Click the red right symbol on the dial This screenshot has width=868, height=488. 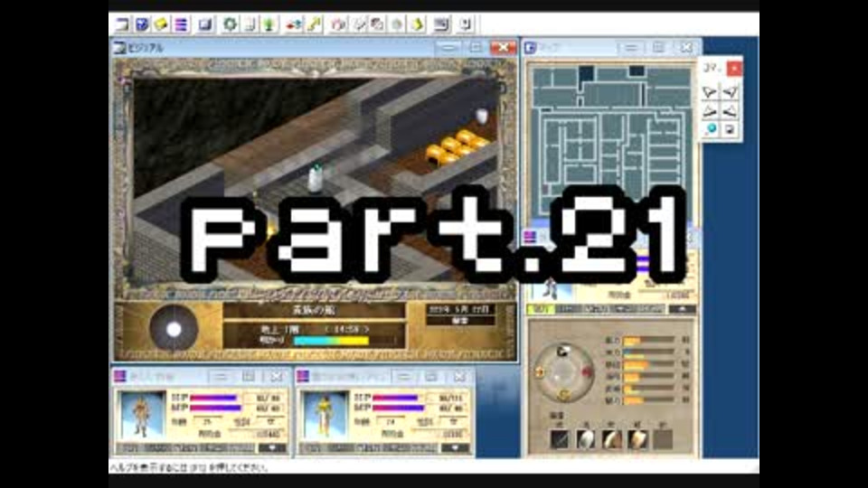588,372
